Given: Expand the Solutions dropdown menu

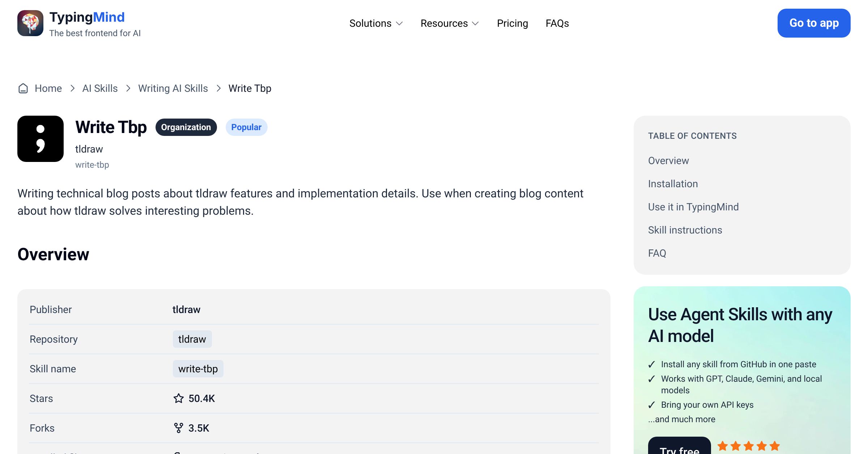Looking at the screenshot, I should click(376, 23).
